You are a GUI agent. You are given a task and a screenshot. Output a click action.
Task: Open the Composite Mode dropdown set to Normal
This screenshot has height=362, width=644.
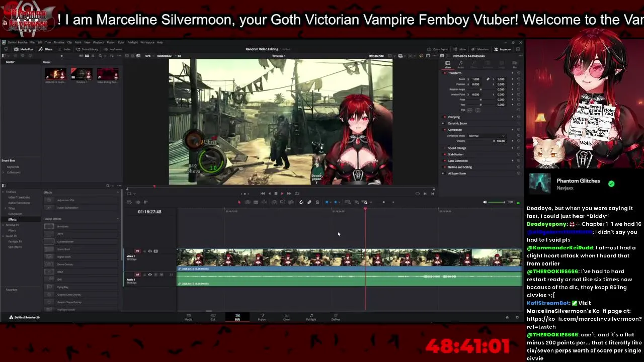pos(487,136)
